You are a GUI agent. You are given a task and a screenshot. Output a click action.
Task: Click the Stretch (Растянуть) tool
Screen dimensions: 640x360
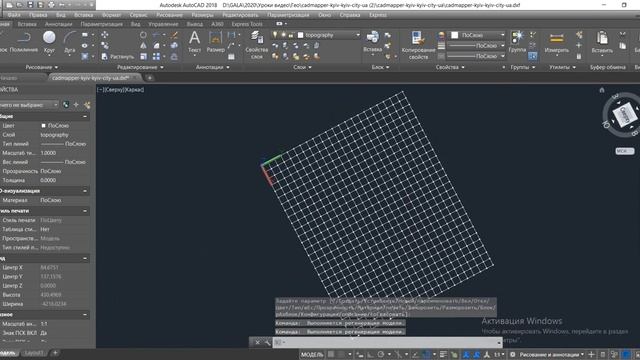[x=118, y=56]
